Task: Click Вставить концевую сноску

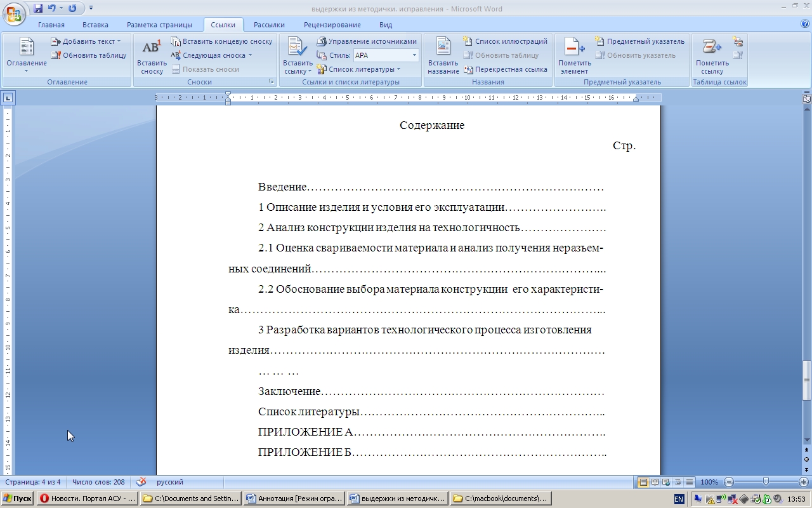Action: pos(221,41)
